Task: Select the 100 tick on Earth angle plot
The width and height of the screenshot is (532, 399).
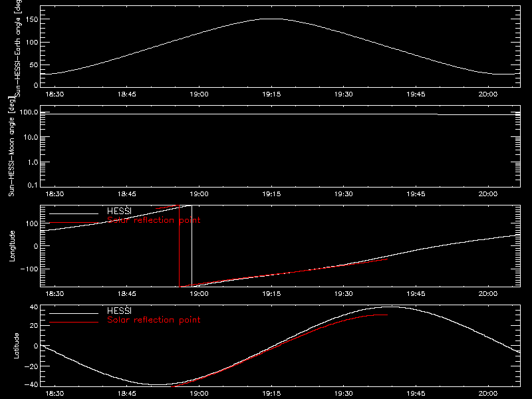Action: 33,42
